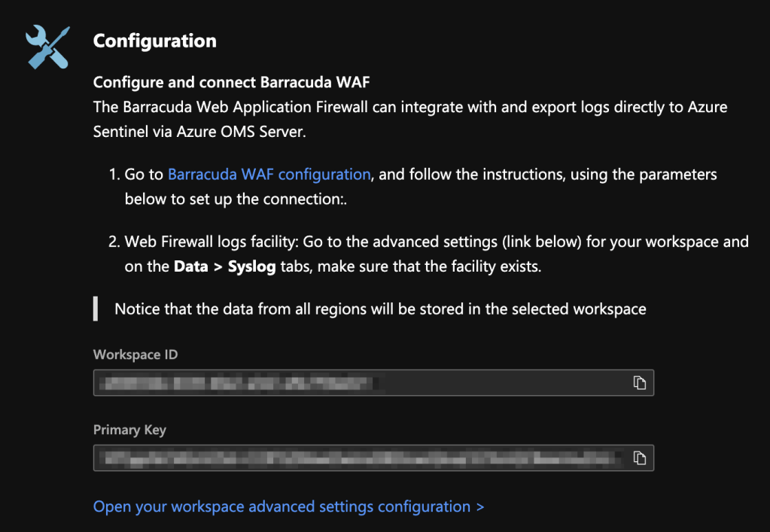Click the wrench and screwdriver Configuration icon

[47, 47]
